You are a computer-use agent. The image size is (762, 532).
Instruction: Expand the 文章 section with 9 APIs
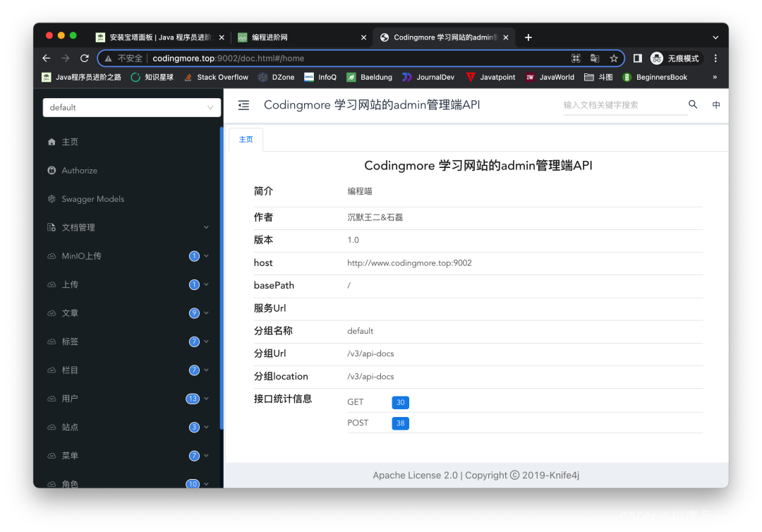click(x=206, y=313)
